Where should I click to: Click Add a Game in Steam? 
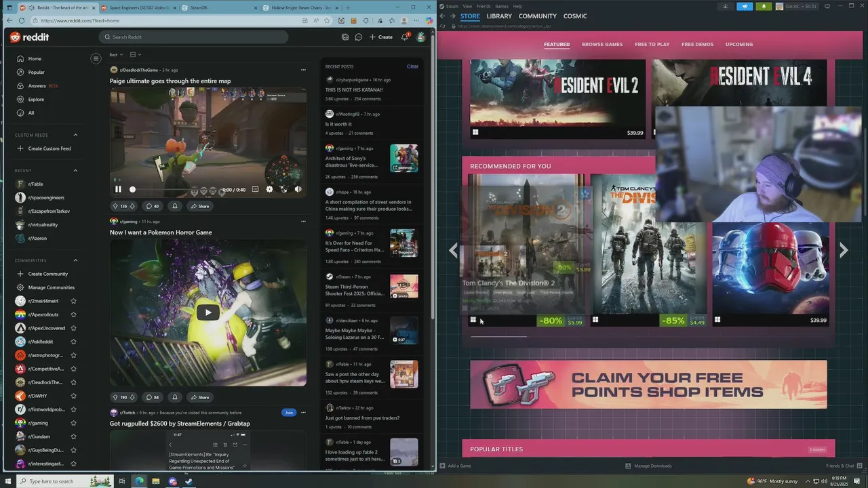click(x=455, y=466)
